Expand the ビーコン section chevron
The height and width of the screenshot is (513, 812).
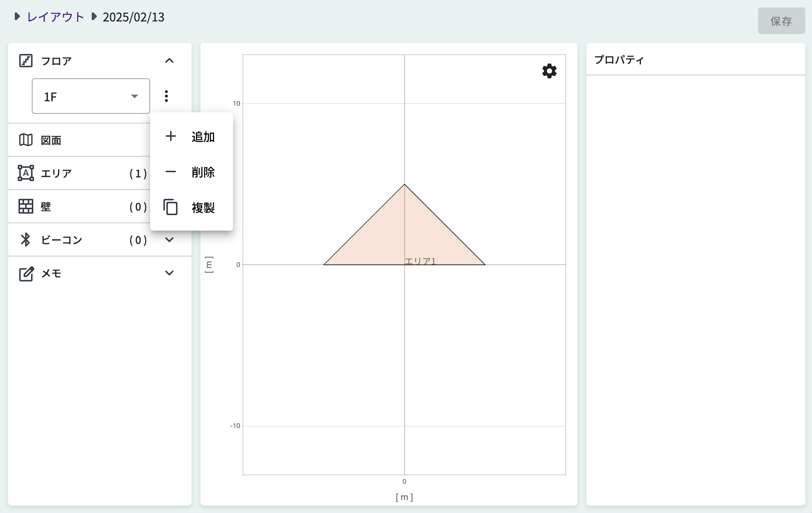[169, 239]
